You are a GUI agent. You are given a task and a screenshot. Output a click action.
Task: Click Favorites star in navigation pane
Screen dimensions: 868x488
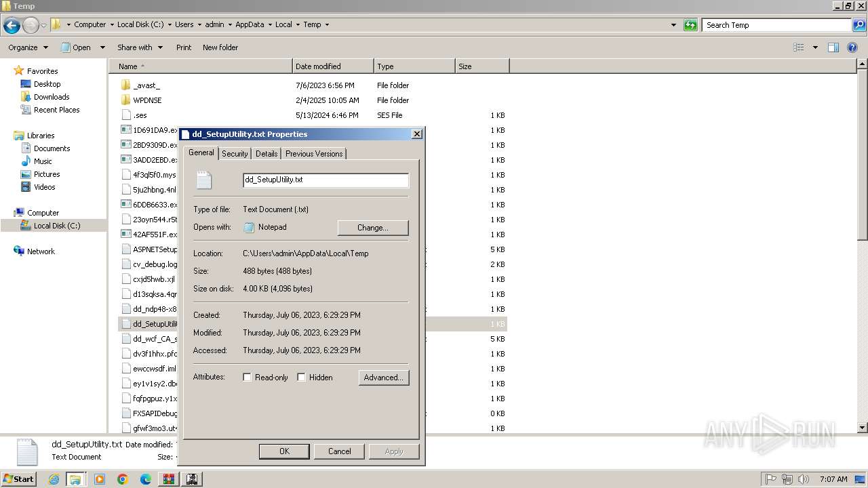pos(19,71)
